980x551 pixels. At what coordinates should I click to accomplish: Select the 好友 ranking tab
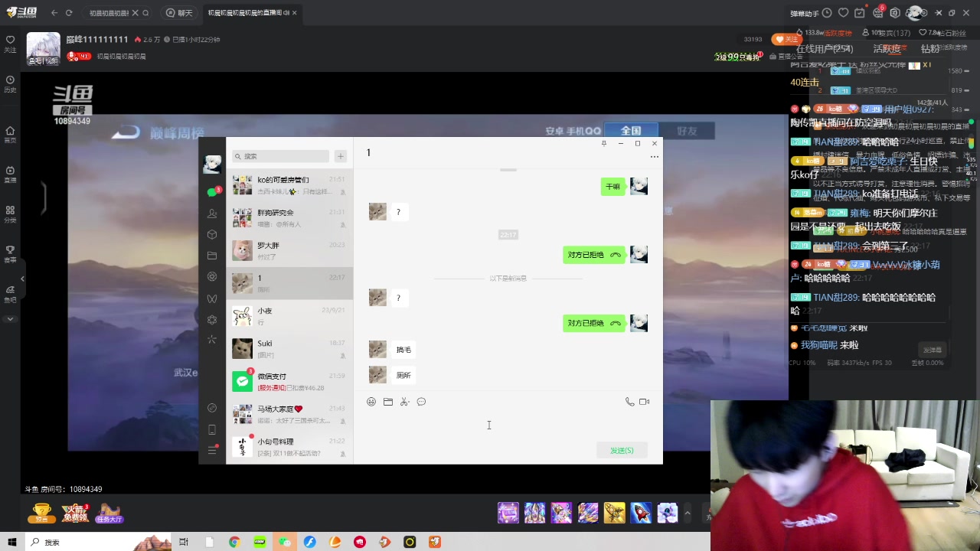[687, 131]
